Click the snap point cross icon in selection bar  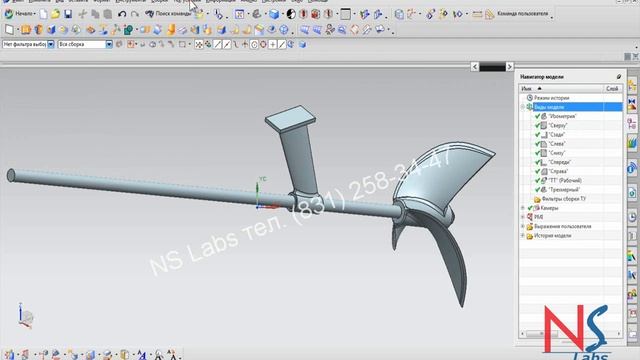pos(273,44)
